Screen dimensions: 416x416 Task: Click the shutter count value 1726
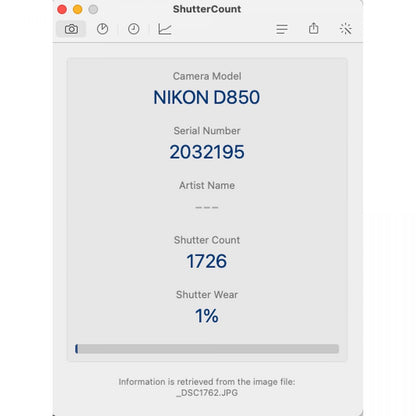207,261
